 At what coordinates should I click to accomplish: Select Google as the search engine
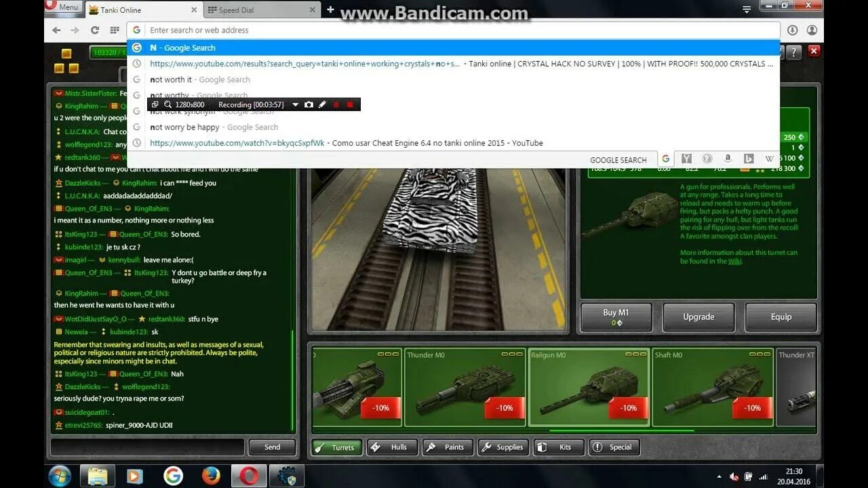click(666, 159)
